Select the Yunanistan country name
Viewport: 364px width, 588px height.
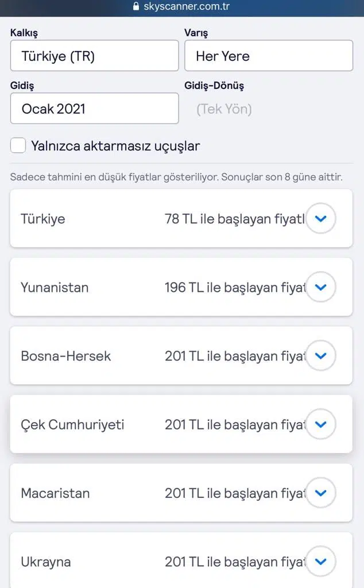click(x=55, y=287)
